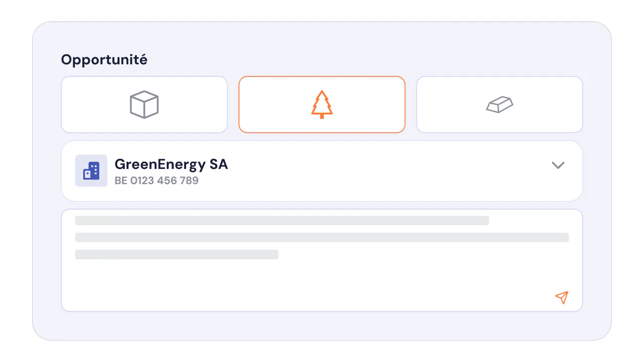The image size is (644, 362).
Task: Toggle the highlighted tree opportunity card
Action: [x=322, y=105]
